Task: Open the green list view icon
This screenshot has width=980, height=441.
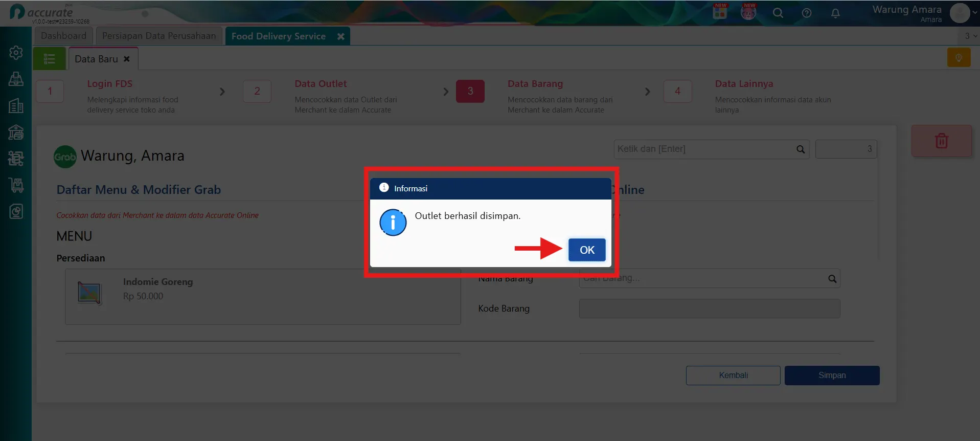Action: click(50, 59)
